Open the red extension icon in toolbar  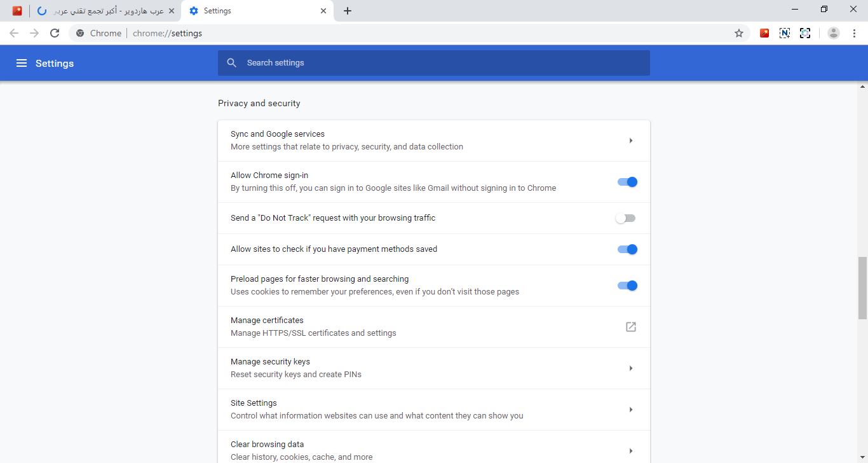point(764,33)
